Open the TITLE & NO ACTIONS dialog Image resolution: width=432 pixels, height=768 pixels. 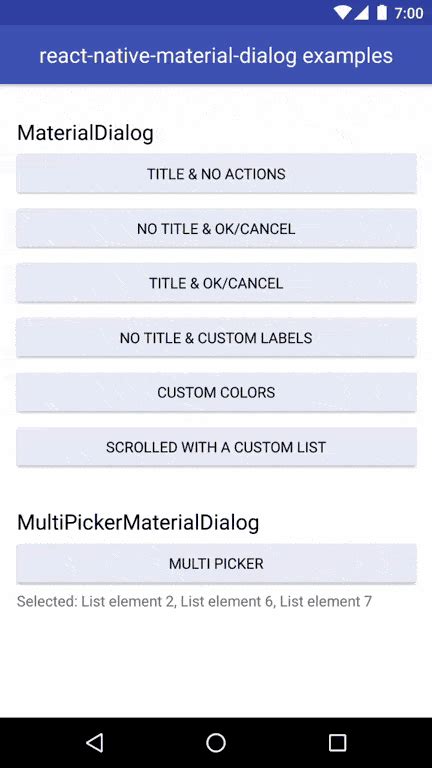click(216, 173)
